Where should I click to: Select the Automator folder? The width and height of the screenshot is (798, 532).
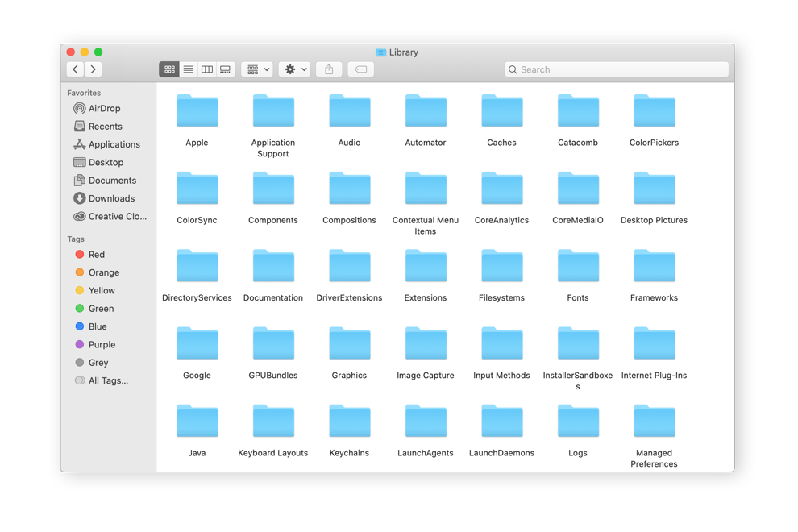pos(426,121)
